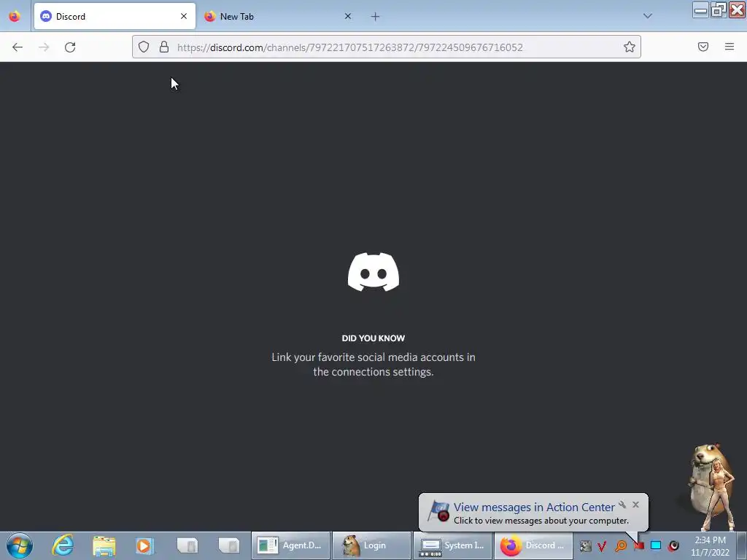This screenshot has height=560, width=747.
Task: Click the red V tray icon
Action: point(602,545)
